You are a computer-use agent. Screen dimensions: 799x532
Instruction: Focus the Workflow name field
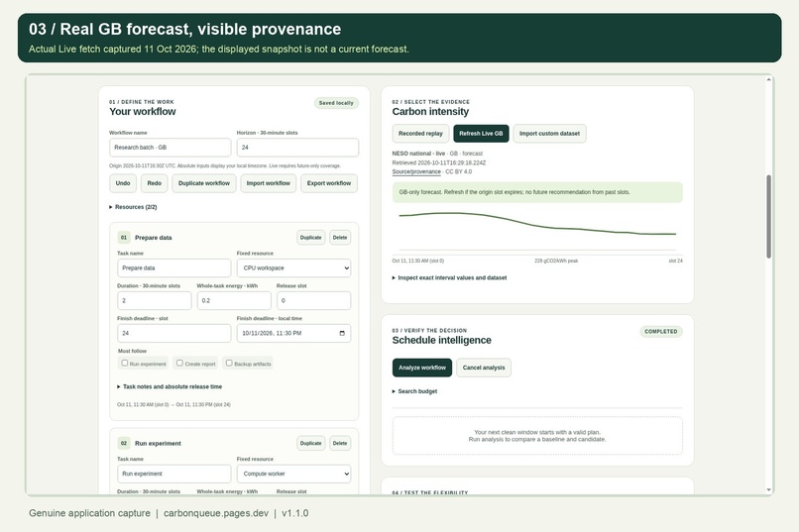171,148
